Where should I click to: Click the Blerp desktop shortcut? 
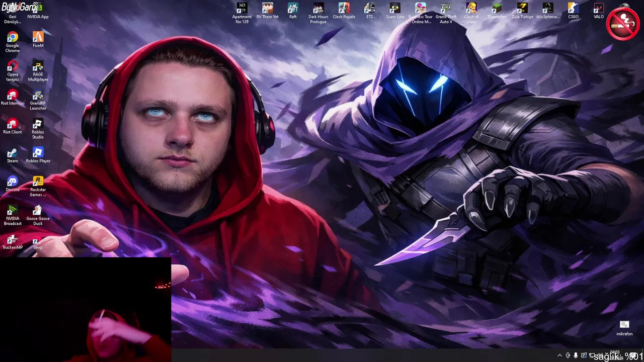(x=38, y=242)
